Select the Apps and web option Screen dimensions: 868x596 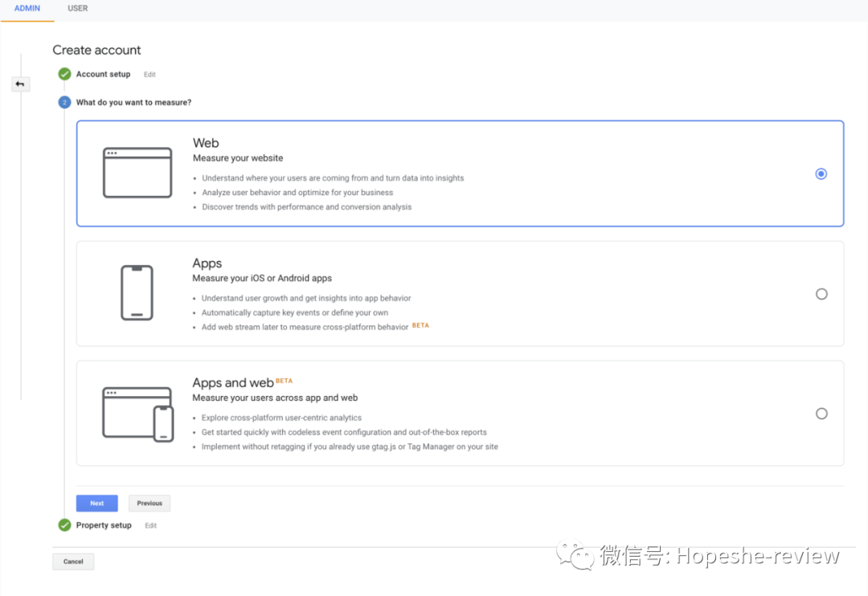821,413
